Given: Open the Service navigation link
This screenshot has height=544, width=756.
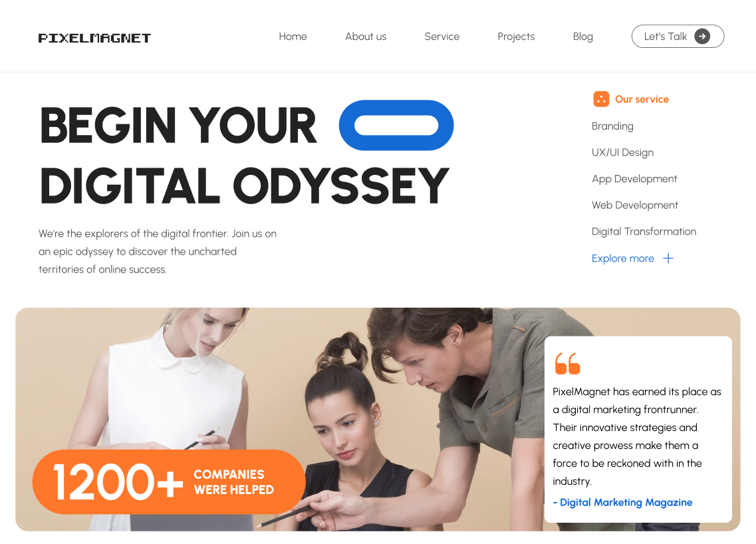Looking at the screenshot, I should (441, 37).
